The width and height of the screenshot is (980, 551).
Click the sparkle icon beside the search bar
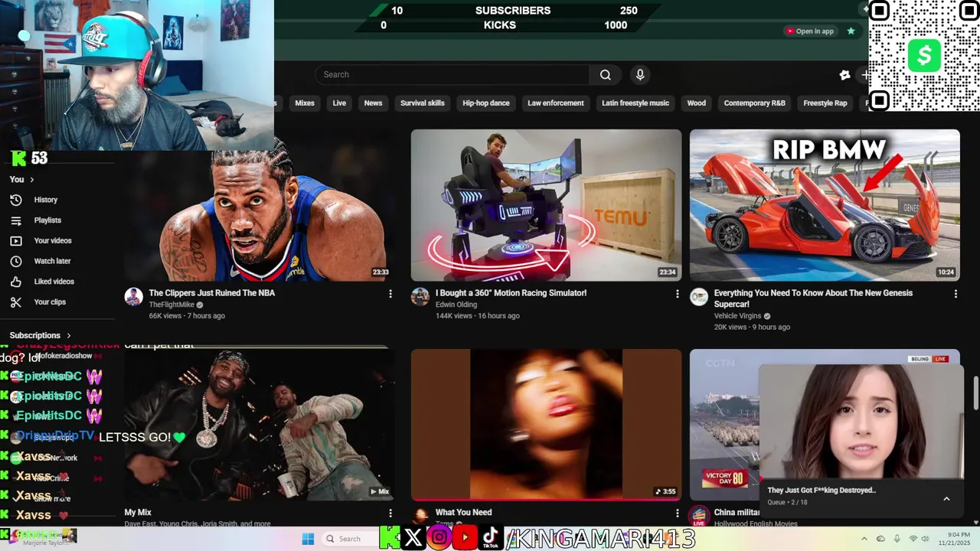coord(844,75)
